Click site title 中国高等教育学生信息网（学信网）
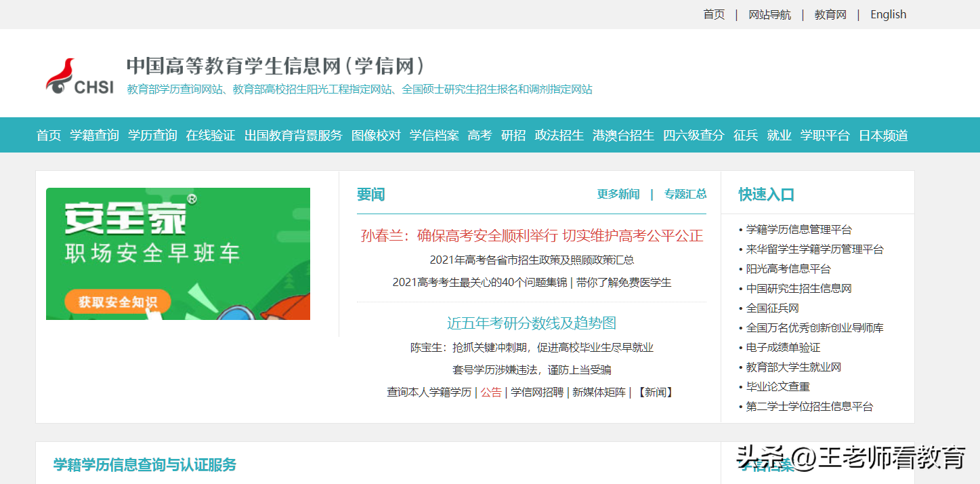980x484 pixels. coord(277,66)
